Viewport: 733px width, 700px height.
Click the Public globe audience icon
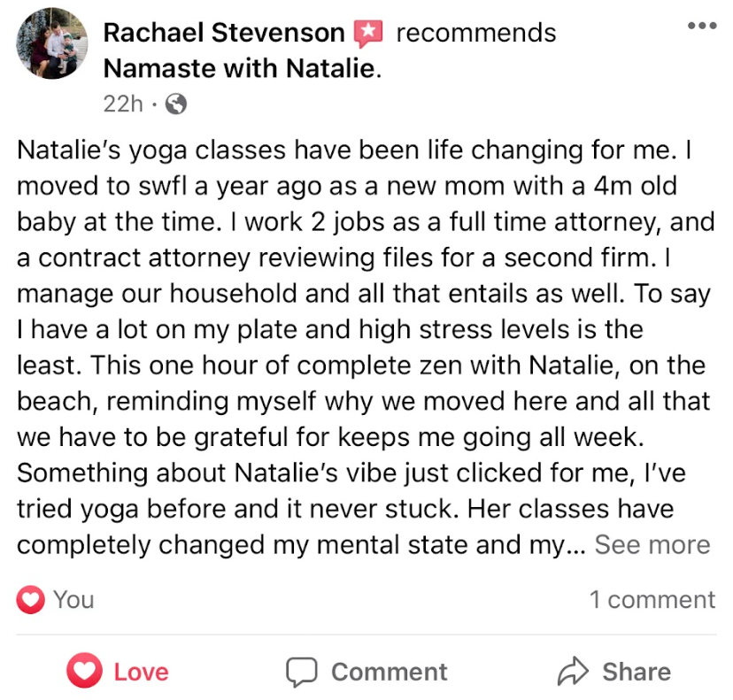(x=176, y=104)
